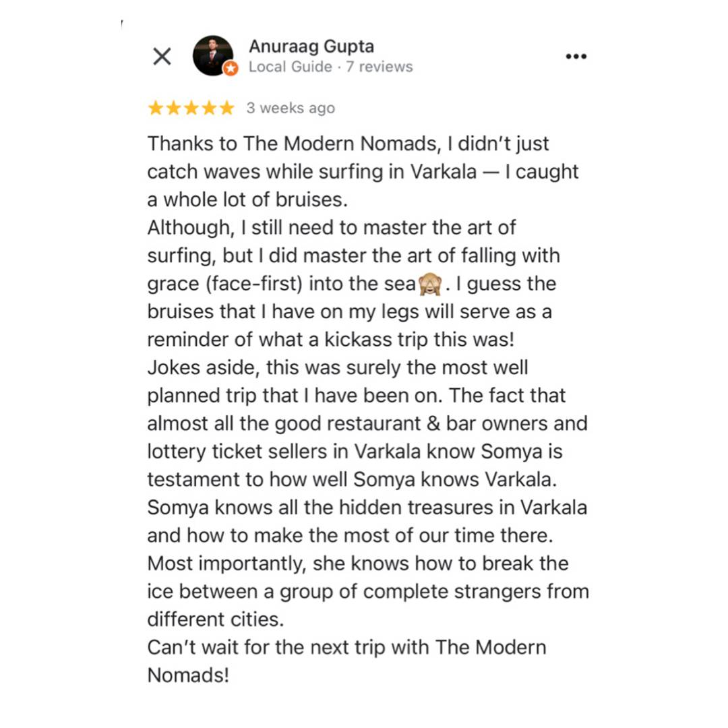Click the orange Local Guide star badge
728x728 pixels.
pos(231,68)
